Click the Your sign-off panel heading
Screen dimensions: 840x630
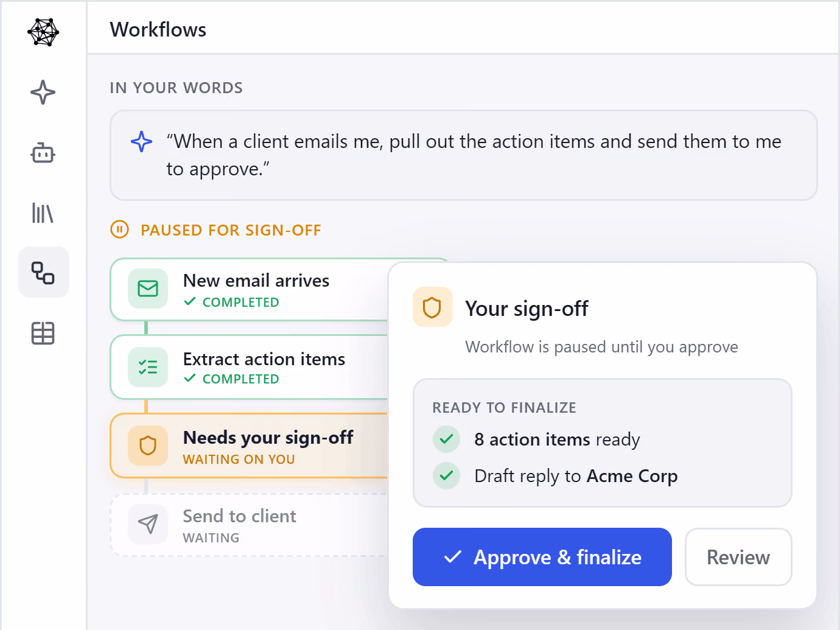click(x=527, y=309)
